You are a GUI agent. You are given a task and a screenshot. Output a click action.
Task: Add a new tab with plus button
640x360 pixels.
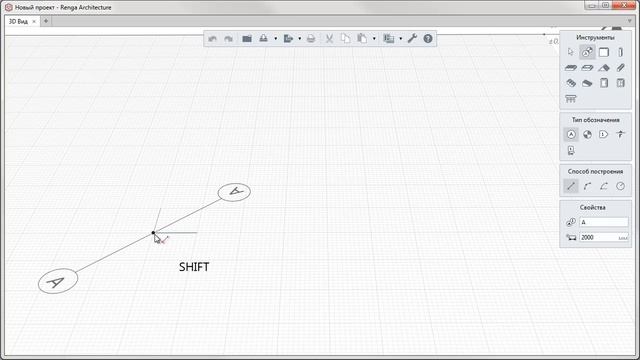pyautogui.click(x=46, y=21)
